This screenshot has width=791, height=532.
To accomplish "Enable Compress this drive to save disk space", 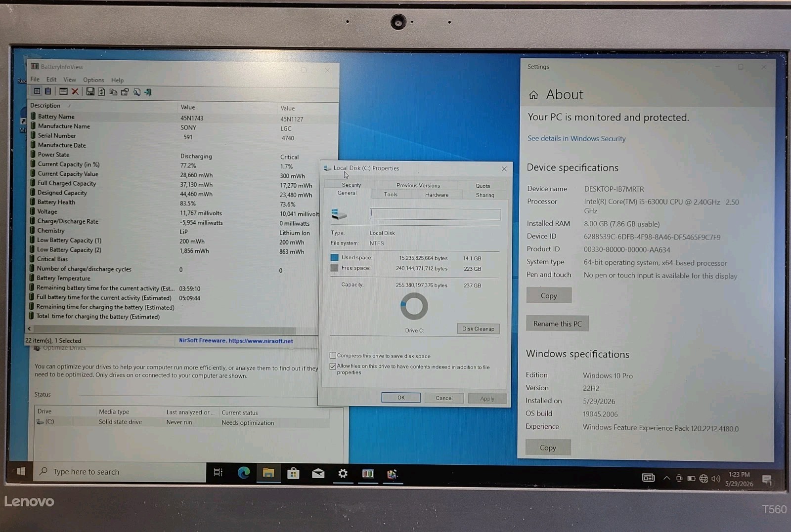I will coord(333,355).
